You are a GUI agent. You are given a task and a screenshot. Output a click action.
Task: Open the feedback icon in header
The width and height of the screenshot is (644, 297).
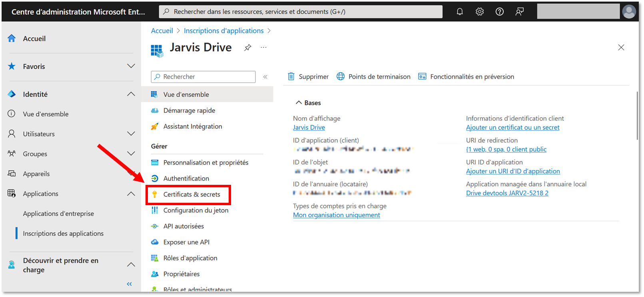[520, 12]
